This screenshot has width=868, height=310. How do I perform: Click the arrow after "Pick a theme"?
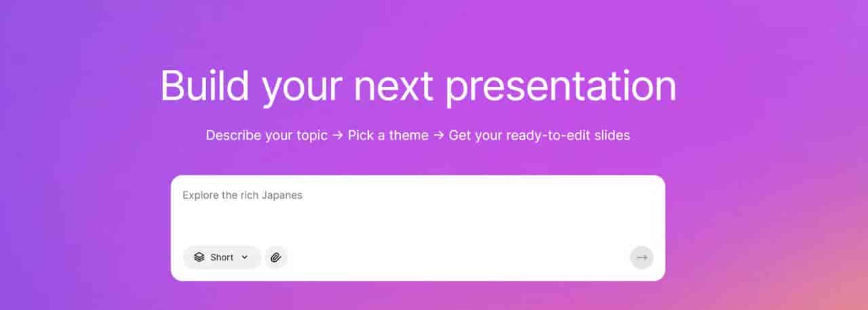point(439,136)
